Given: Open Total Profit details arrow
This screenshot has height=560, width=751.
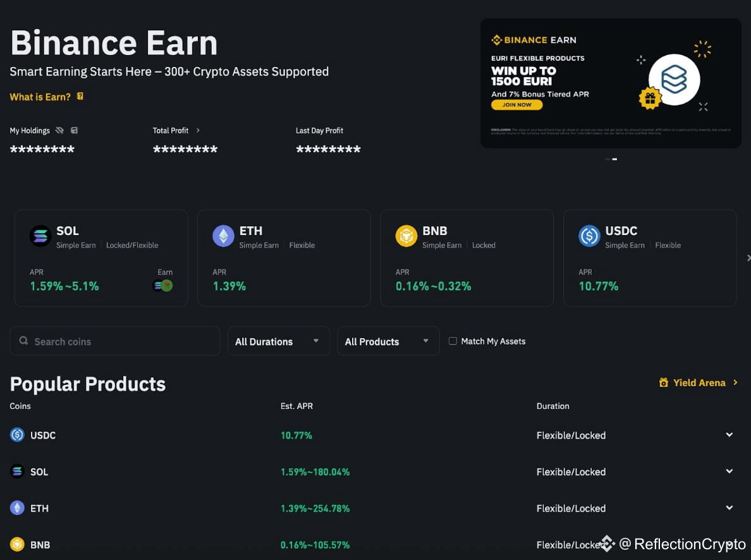Looking at the screenshot, I should [x=198, y=130].
